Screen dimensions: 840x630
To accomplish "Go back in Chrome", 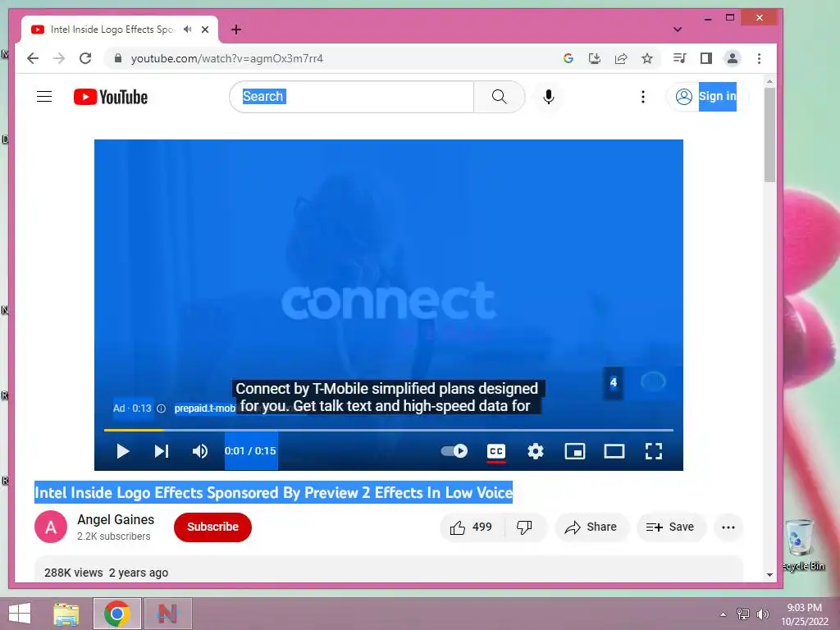I will pos(33,58).
